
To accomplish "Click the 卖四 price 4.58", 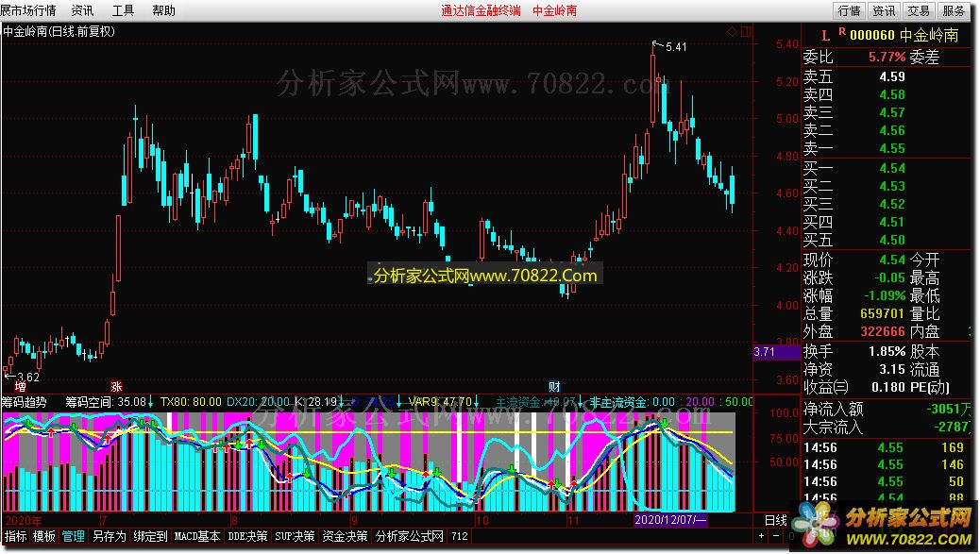I will (892, 95).
